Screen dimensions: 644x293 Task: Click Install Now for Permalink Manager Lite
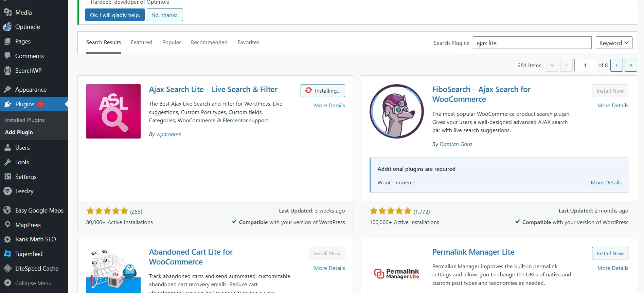coord(610,253)
